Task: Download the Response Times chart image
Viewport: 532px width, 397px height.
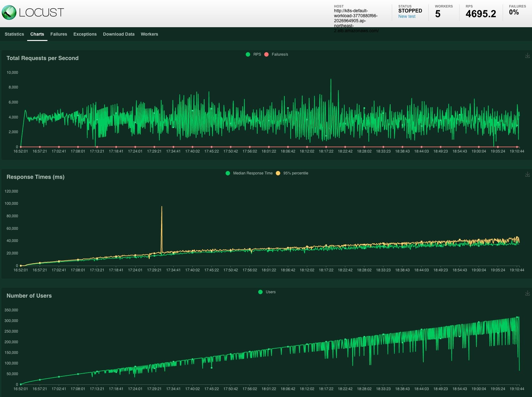Action: [x=527, y=174]
